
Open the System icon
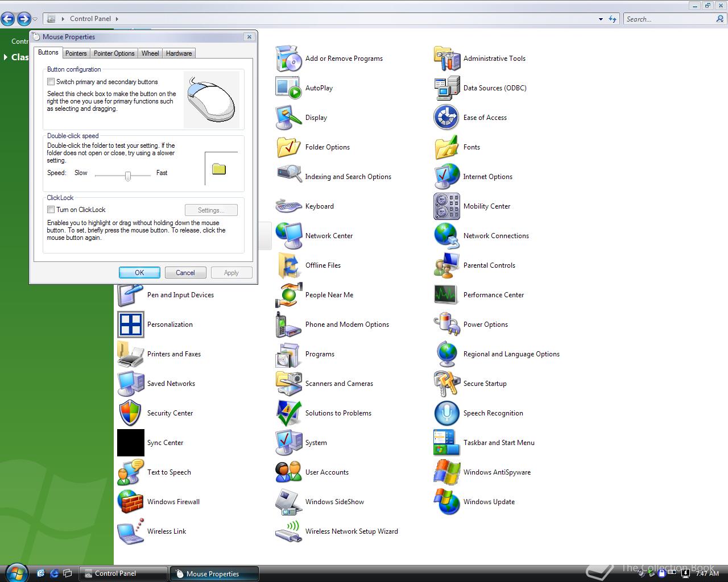pyautogui.click(x=289, y=443)
